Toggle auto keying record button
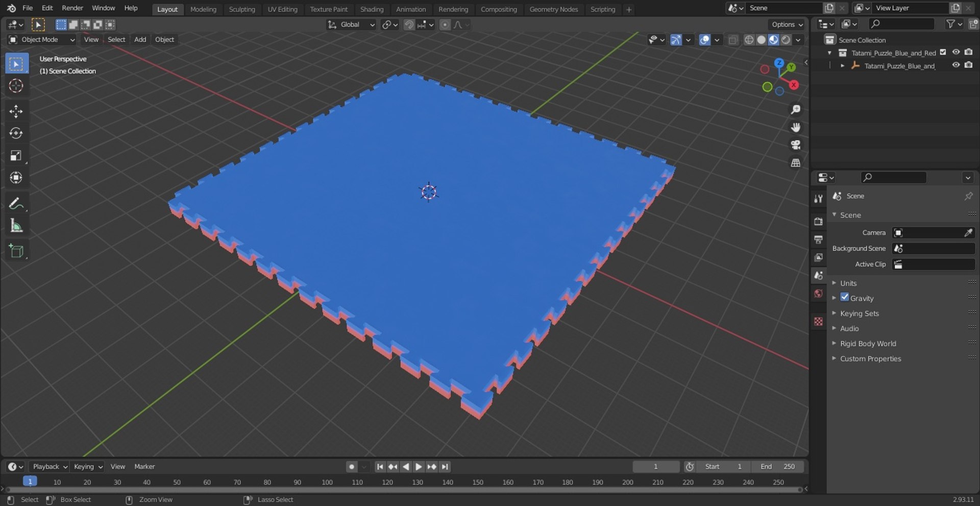Image resolution: width=980 pixels, height=506 pixels. [352, 467]
